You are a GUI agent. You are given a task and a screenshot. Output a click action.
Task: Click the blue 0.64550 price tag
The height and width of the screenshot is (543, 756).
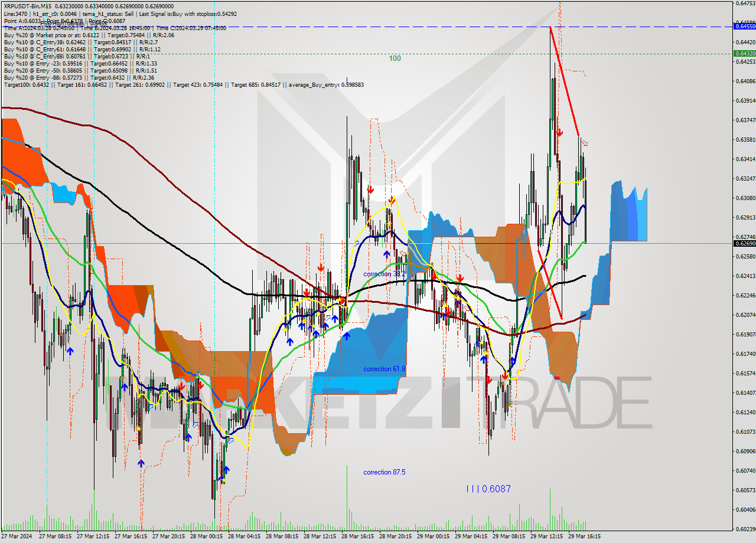(744, 26)
